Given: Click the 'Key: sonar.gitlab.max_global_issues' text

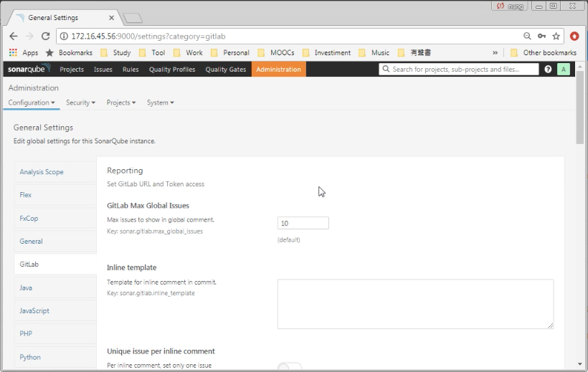Looking at the screenshot, I should [155, 232].
